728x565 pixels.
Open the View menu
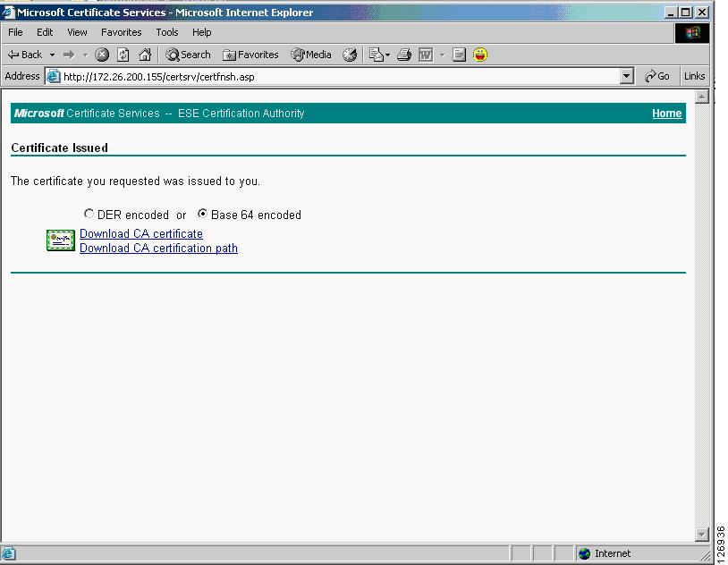click(x=77, y=32)
